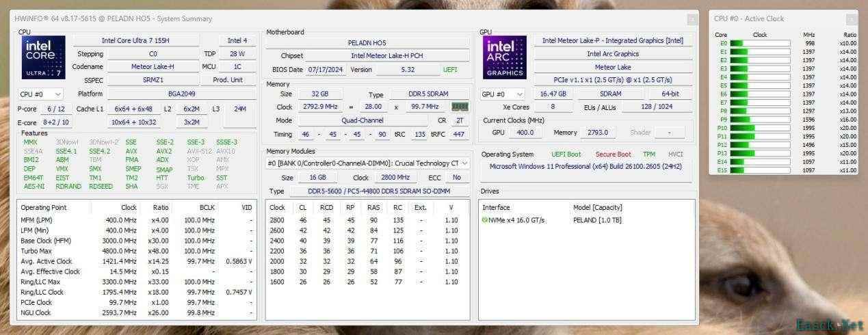Click the Operating Point column header
Image resolution: width=868 pixels, height=335 pixels.
pyautogui.click(x=44, y=207)
